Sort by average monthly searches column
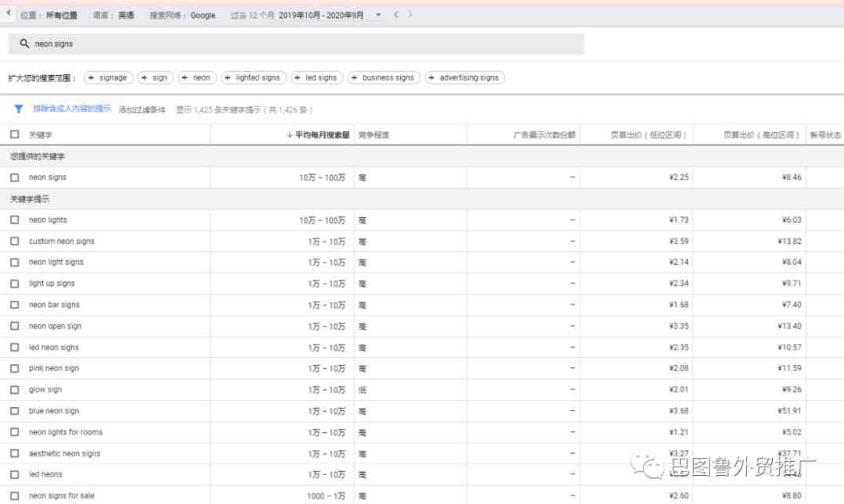Viewport: 844px width, 504px height. 318,134
